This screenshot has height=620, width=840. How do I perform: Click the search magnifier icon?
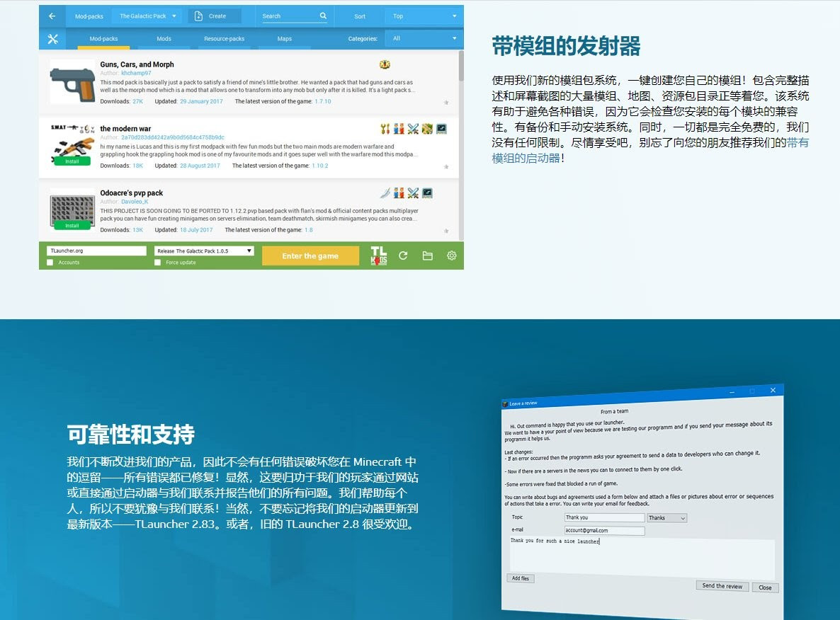click(x=322, y=16)
